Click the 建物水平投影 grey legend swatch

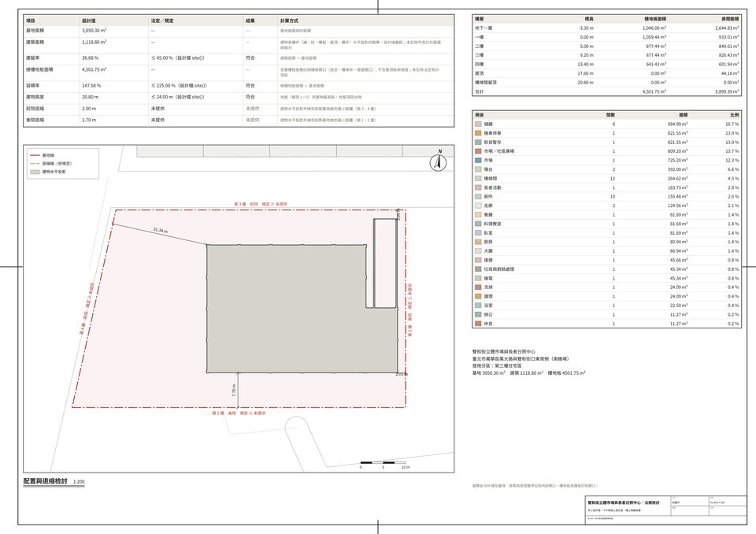coord(35,172)
